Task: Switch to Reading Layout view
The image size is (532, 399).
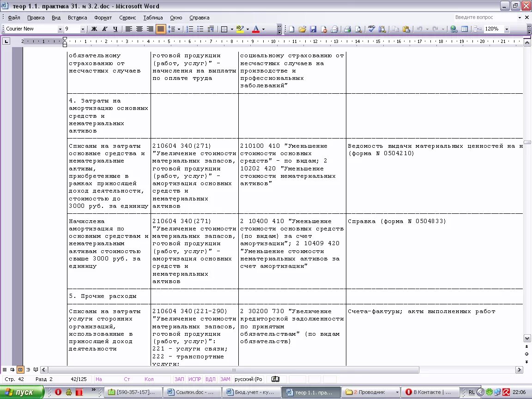Action: (36, 369)
